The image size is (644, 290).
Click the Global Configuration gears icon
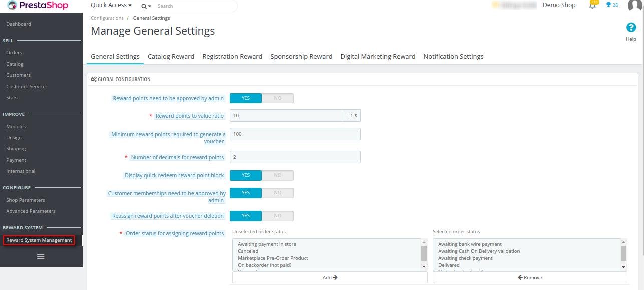(94, 79)
